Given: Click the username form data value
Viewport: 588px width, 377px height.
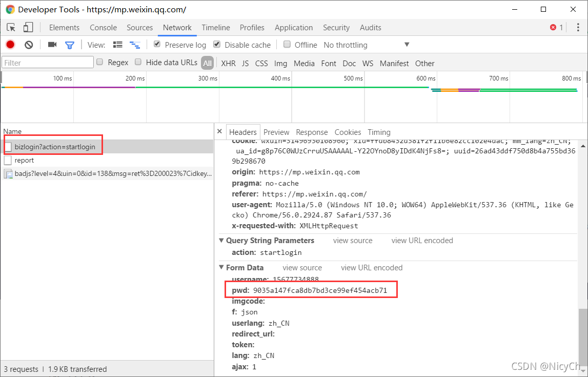Looking at the screenshot, I should 295,280.
